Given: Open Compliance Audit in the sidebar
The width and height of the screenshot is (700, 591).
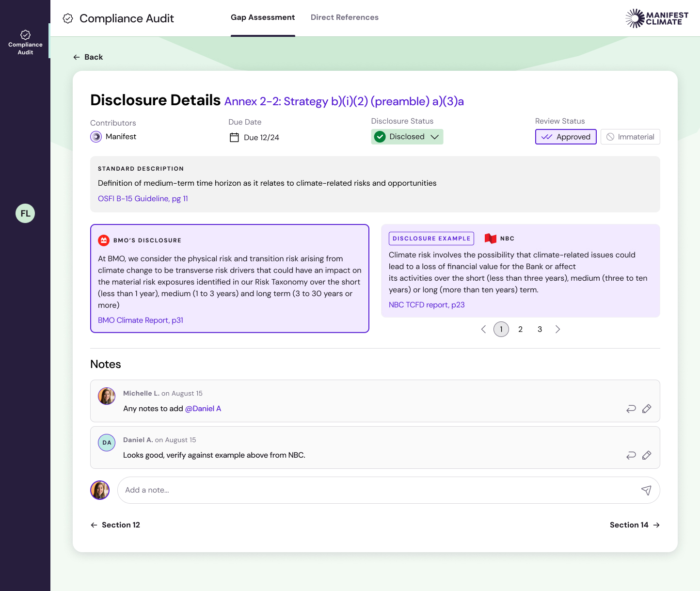Looking at the screenshot, I should coord(25,42).
